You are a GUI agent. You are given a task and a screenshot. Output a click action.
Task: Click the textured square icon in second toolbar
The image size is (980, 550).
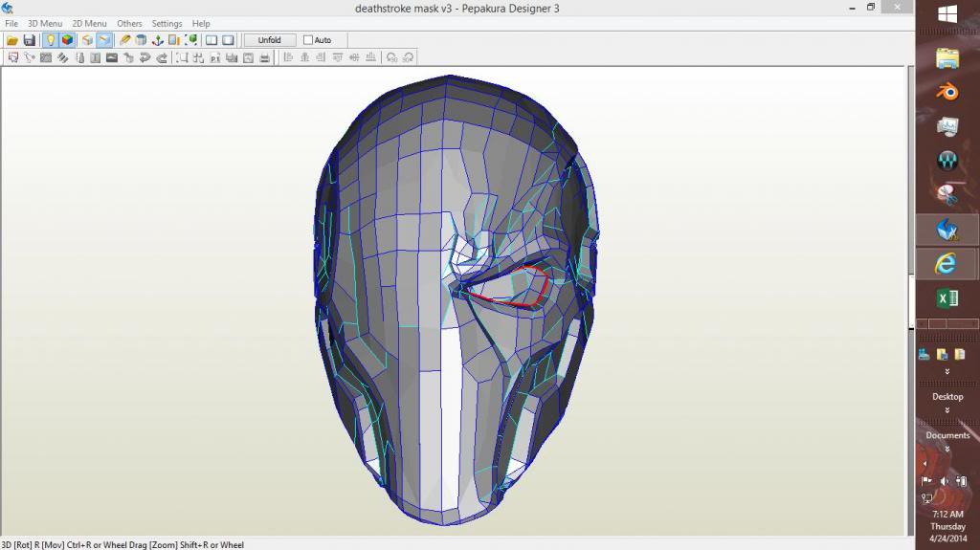[x=46, y=57]
